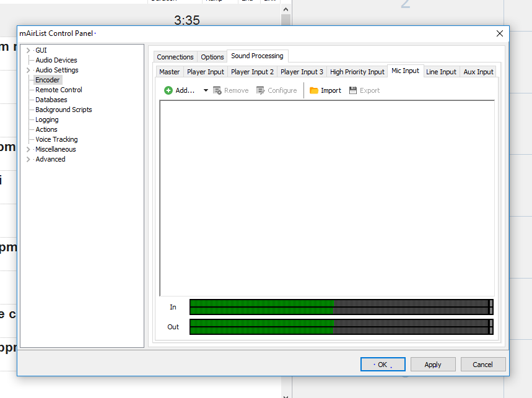Click the Export floppy disk icon
Image resolution: width=532 pixels, height=398 pixels.
(353, 90)
